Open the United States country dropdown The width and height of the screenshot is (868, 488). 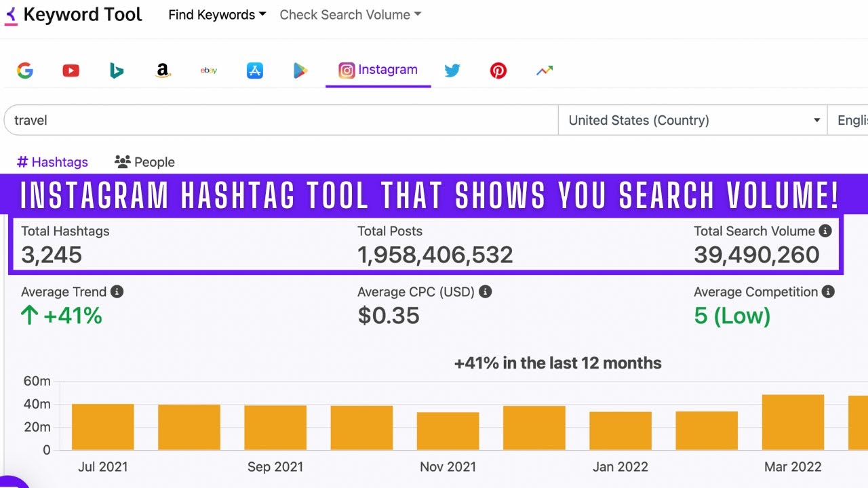692,120
